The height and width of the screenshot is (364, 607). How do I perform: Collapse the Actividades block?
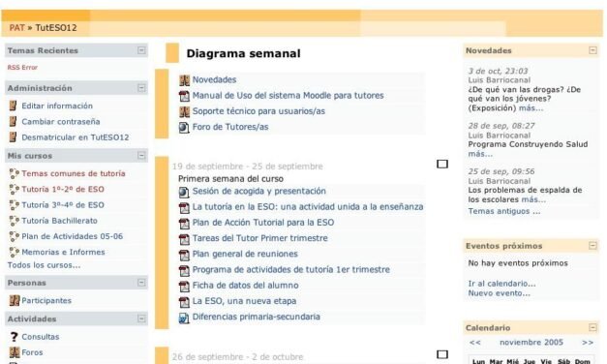click(141, 318)
